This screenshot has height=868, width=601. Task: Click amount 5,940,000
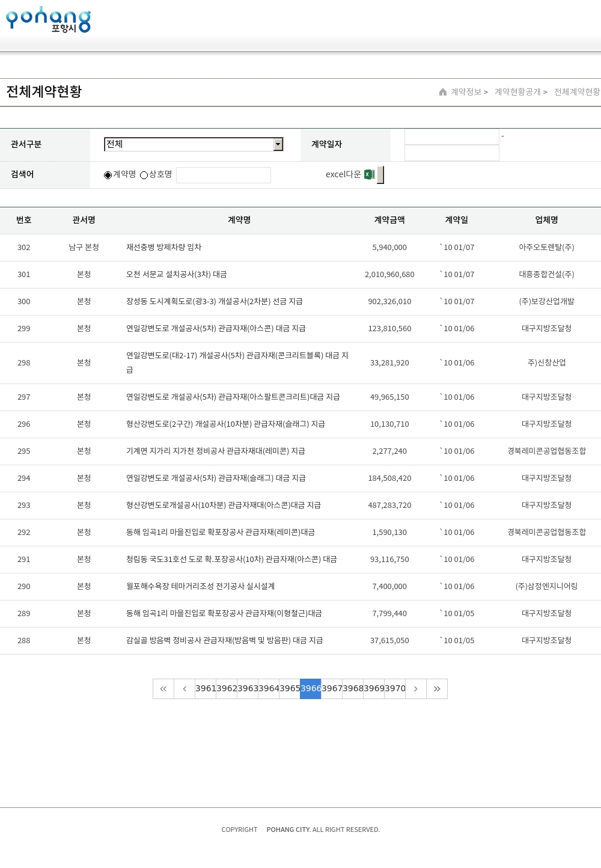(389, 248)
